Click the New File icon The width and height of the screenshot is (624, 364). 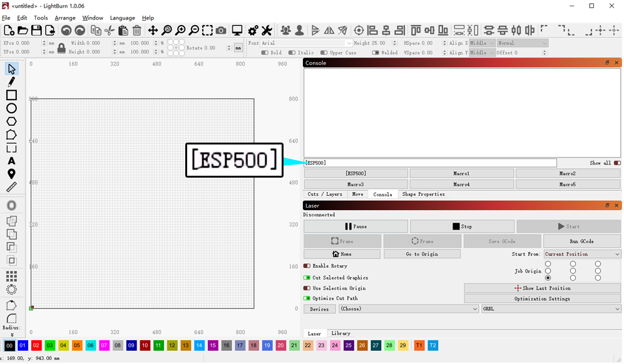9,30
